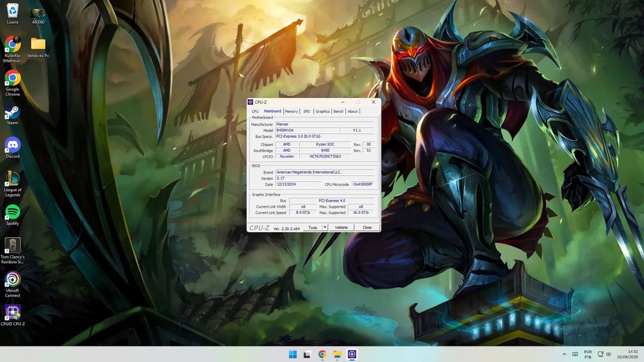The height and width of the screenshot is (362, 644).
Task: Open the Lixeira recycle bin icon
Action: click(13, 14)
